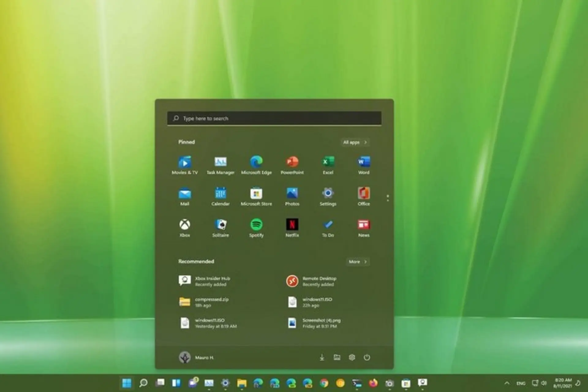Start the Solitaire game
Image resolution: width=588 pixels, height=392 pixels.
click(x=221, y=228)
